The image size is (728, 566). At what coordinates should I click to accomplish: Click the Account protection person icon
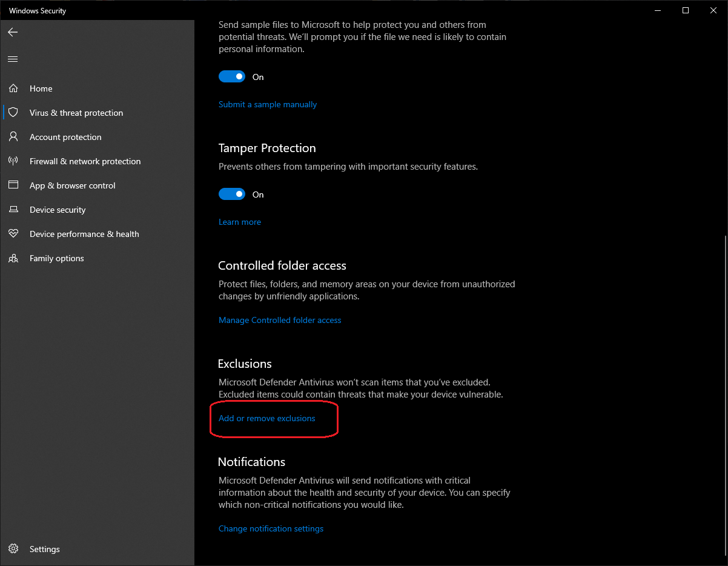13,137
